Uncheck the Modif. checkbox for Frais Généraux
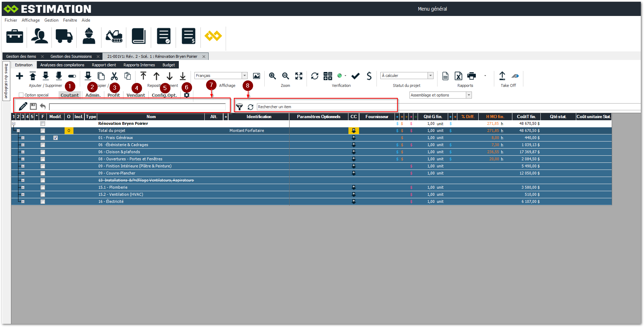This screenshot has height=327, width=644. [55, 138]
